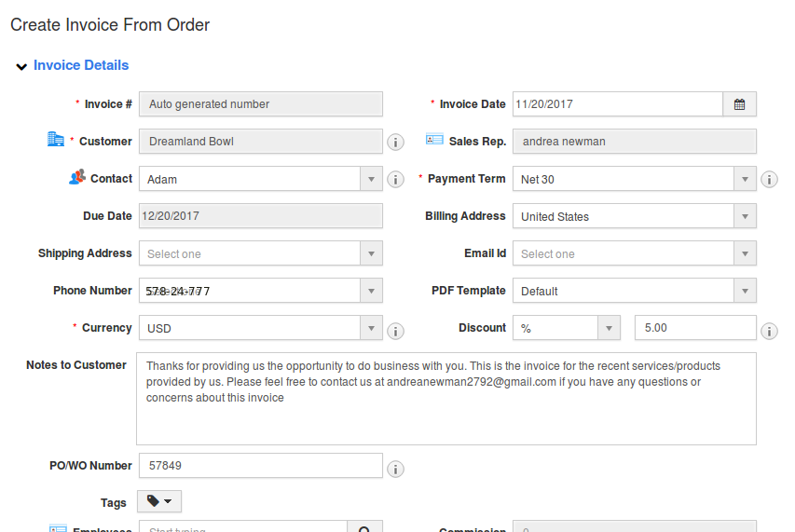Screen dimensions: 795x532
Task: Show info for Discount field
Action: coord(769,331)
